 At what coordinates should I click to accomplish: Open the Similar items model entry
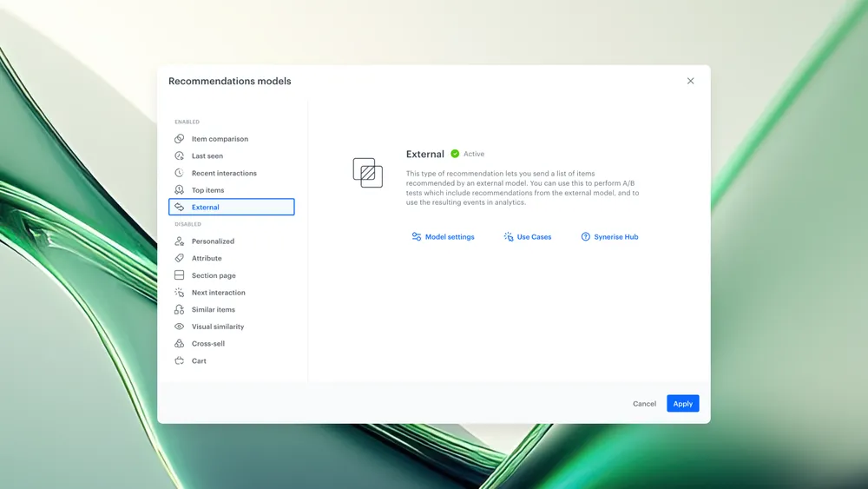tap(213, 310)
